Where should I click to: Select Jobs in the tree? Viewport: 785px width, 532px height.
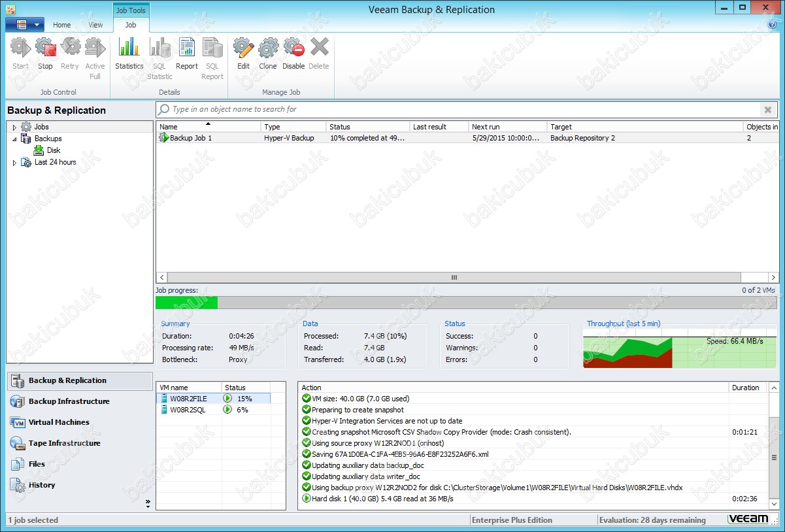coord(41,127)
